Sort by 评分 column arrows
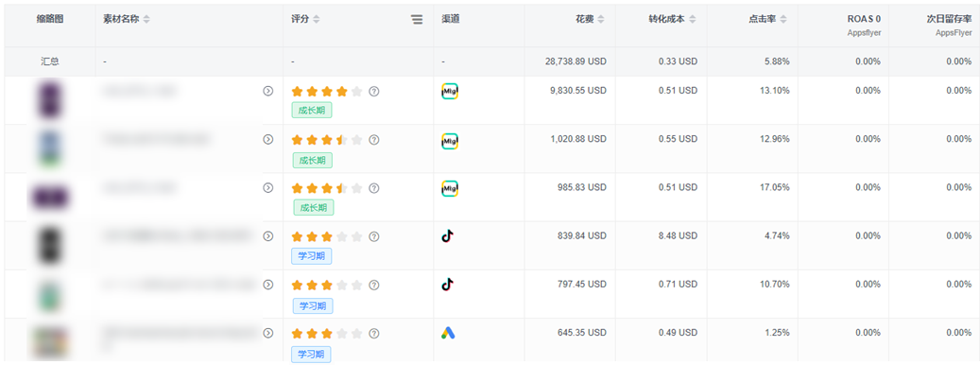 point(317,19)
